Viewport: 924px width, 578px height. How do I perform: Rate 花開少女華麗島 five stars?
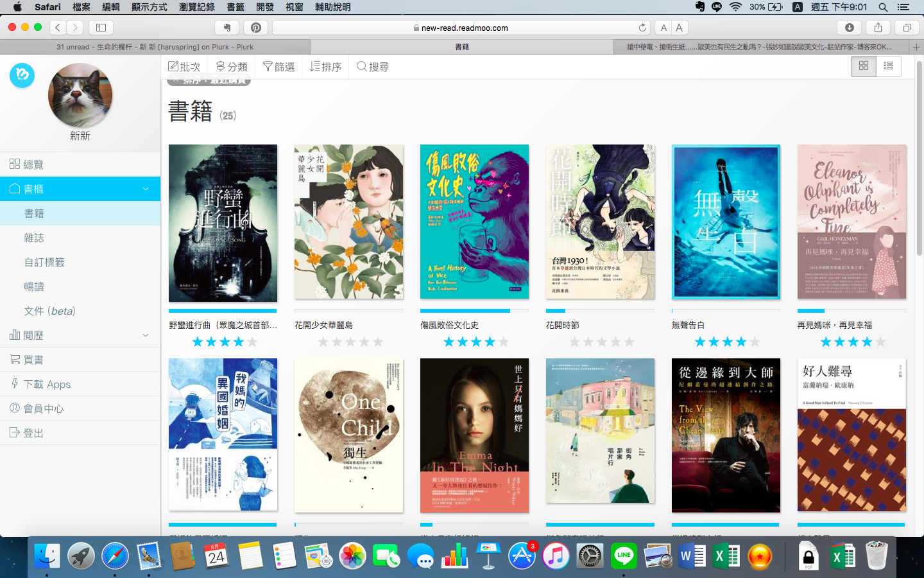pyautogui.click(x=378, y=342)
